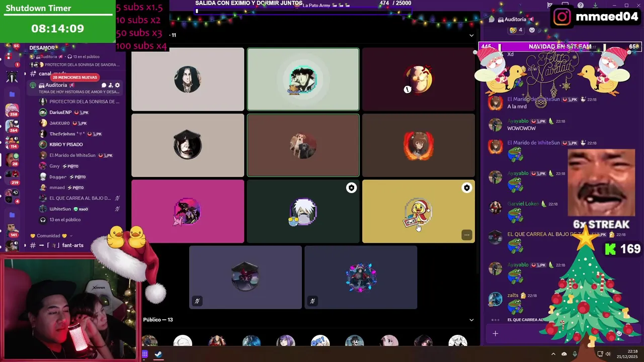This screenshot has width=644, height=362.
Task: Open the fant-arts text channel
Action: coord(73,245)
